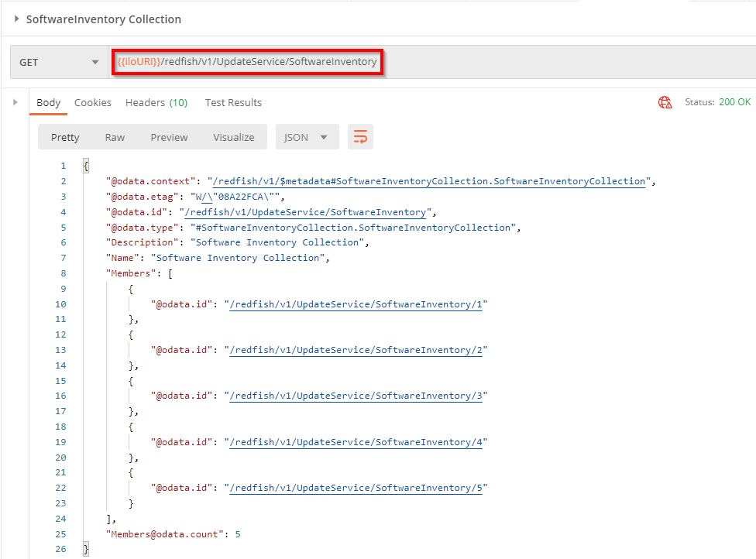Switch to the Cookies tab
Image resolution: width=756 pixels, height=559 pixels.
pos(93,102)
